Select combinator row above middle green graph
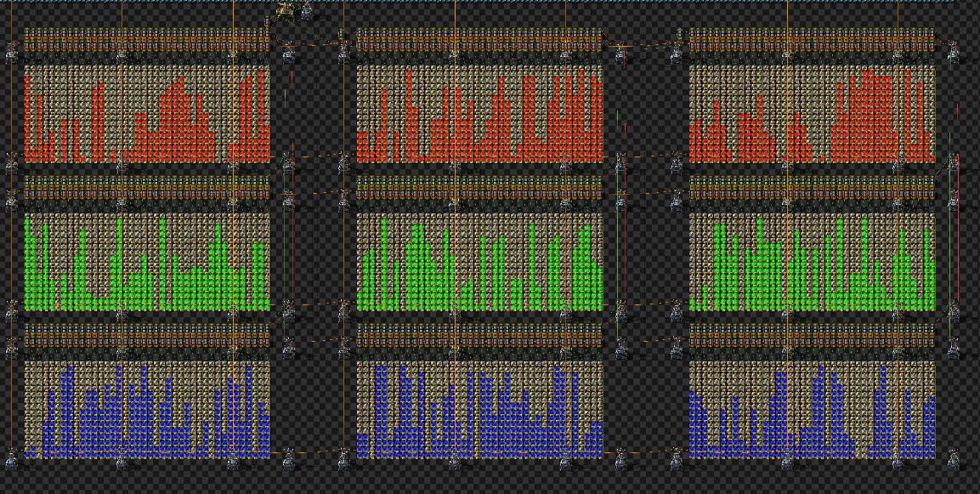This screenshot has height=494, width=980. tap(479, 188)
